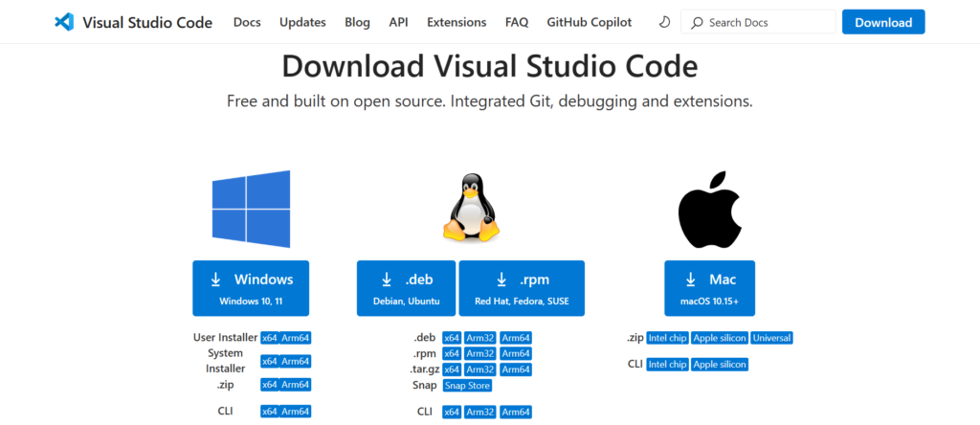Choose Windows .zip x64 download
980x425 pixels.
tap(269, 385)
